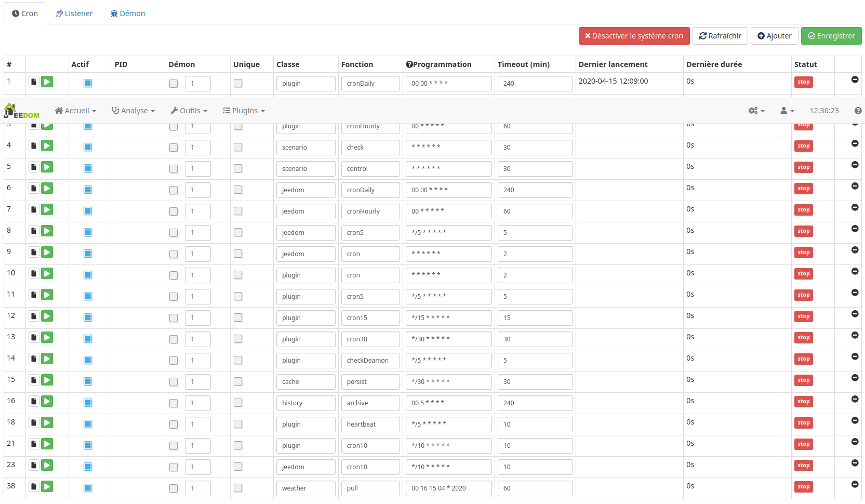Show document icon for row 23 jeedom cron10
This screenshot has height=504, width=865.
pos(34,465)
